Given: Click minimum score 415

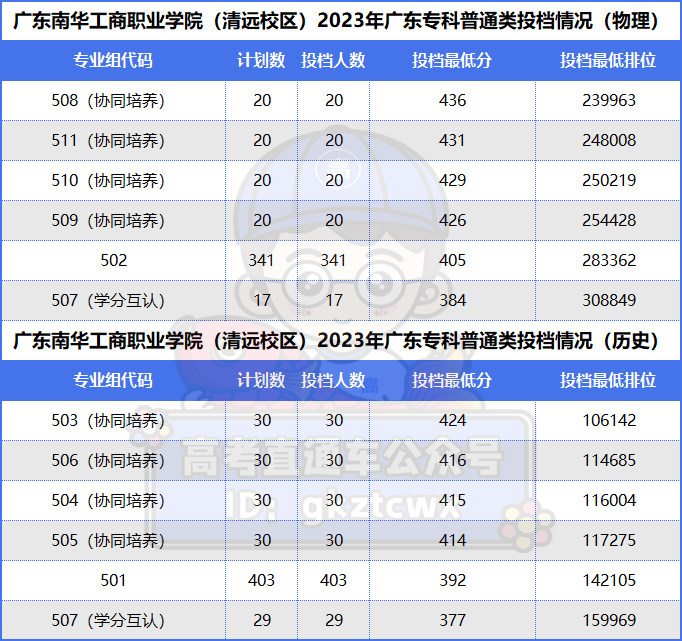Looking at the screenshot, I should click(x=452, y=501).
